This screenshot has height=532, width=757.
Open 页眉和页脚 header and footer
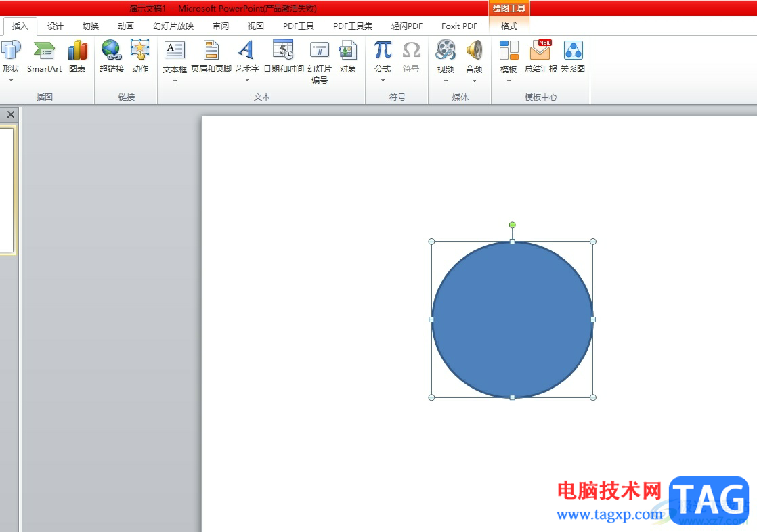pos(211,57)
